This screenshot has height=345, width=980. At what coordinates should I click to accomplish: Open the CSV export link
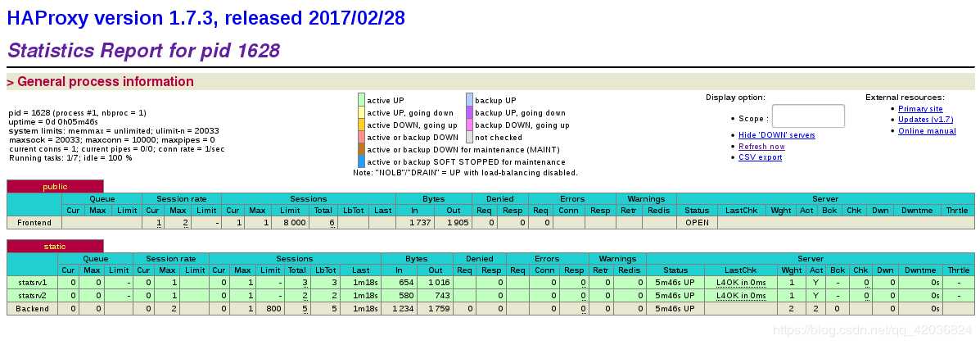point(760,157)
